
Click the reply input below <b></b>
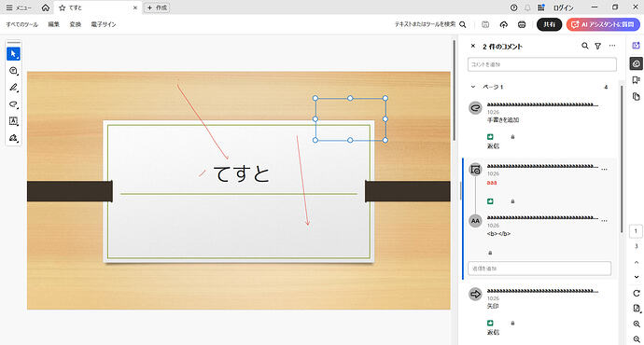(x=539, y=269)
